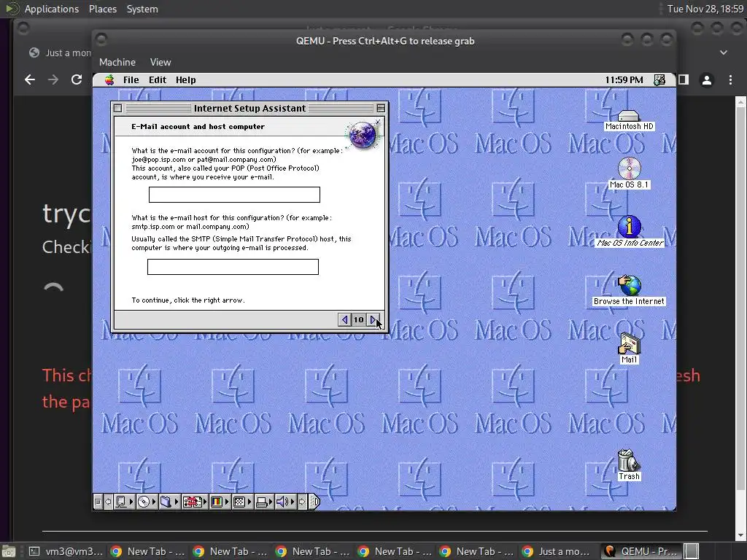This screenshot has height=560, width=747.
Task: Switch to the vm3@vm3 terminal taskbar item
Action: (65, 551)
